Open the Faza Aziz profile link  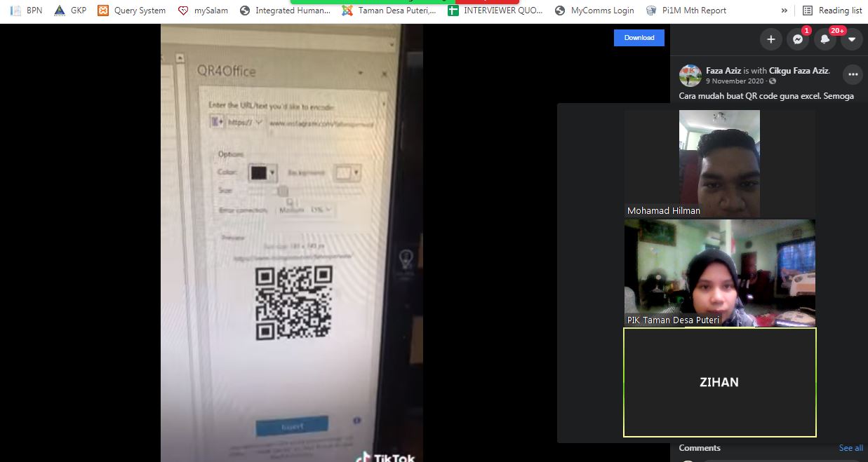tap(723, 71)
